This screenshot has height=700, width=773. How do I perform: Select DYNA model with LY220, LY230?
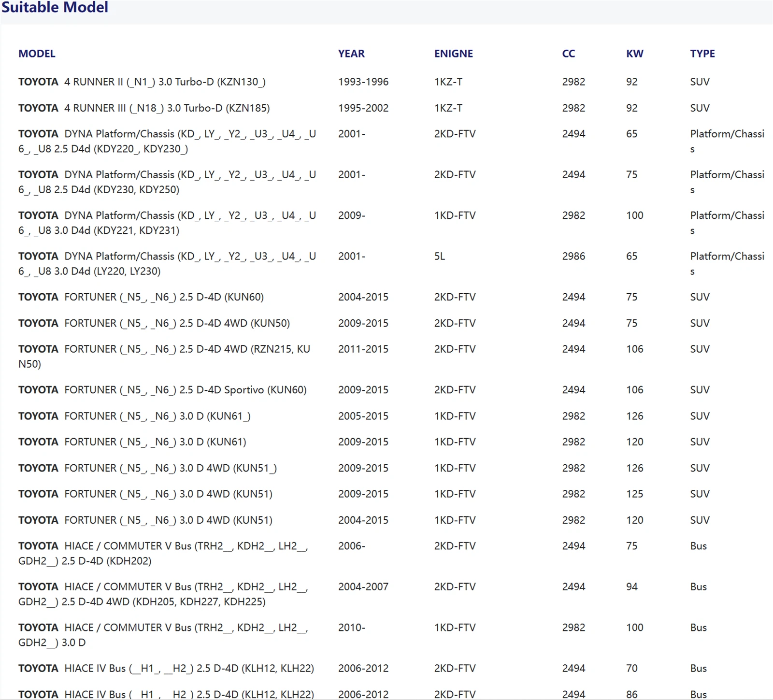(167, 264)
